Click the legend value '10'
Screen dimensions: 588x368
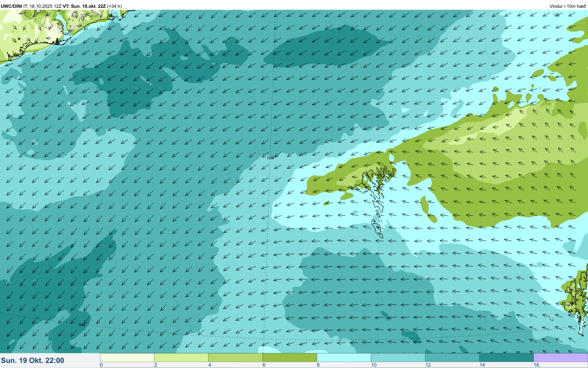[373, 365]
